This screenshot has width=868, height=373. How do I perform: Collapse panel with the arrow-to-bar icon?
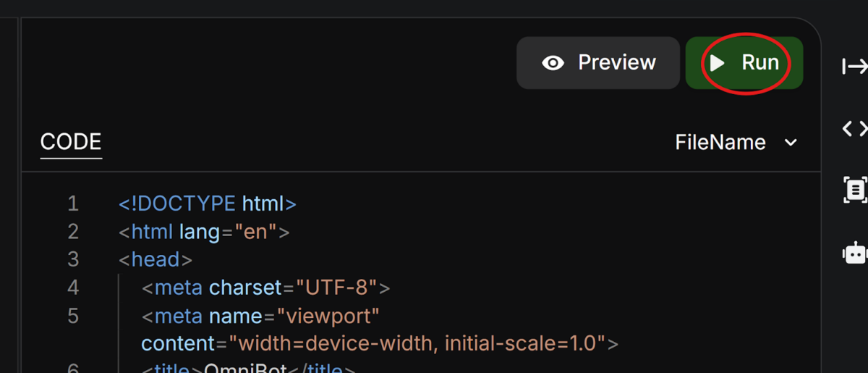855,67
